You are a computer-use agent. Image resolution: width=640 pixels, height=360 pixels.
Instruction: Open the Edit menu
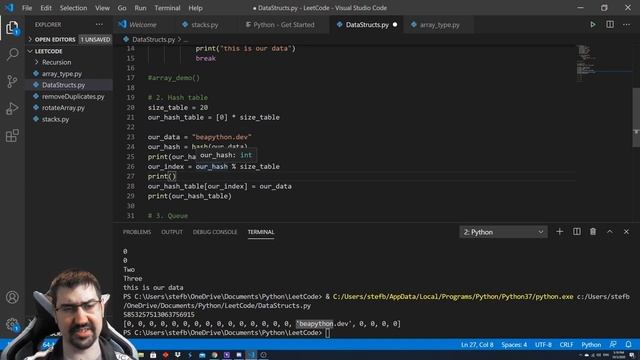pos(46,8)
